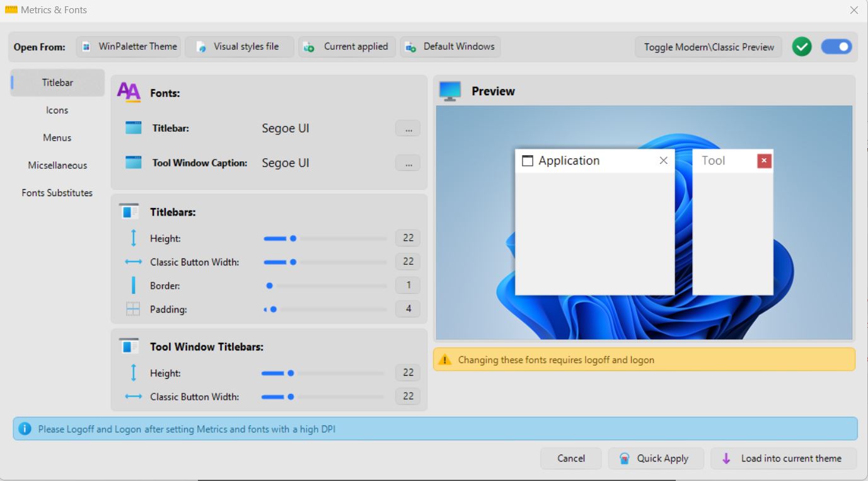Screen dimensions: 868x481
Task: Select the Titlebar tab
Action: coord(57,83)
